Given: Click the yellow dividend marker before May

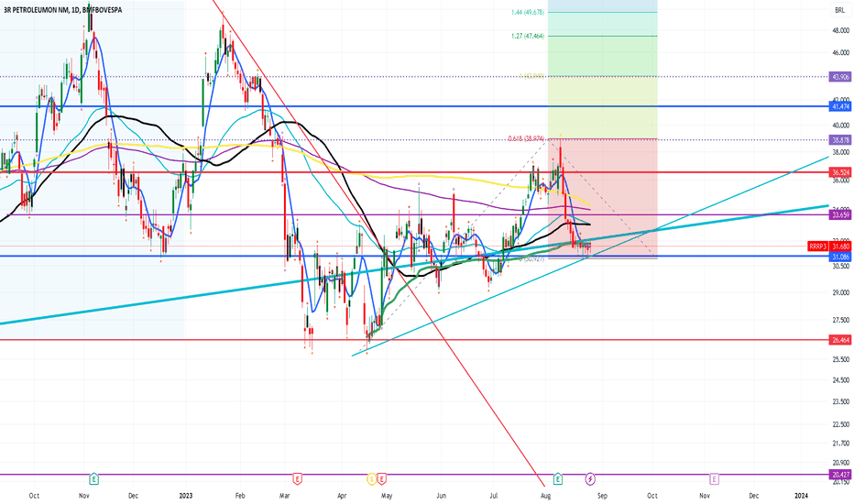Looking at the screenshot, I should [x=371, y=479].
